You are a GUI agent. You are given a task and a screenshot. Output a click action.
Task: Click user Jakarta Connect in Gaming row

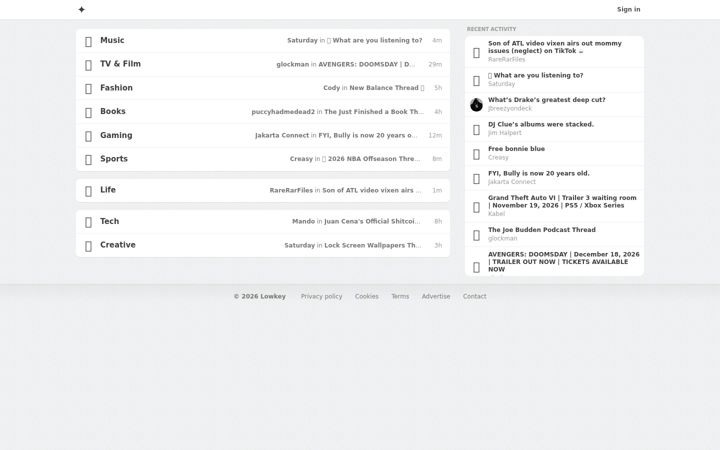pyautogui.click(x=282, y=135)
